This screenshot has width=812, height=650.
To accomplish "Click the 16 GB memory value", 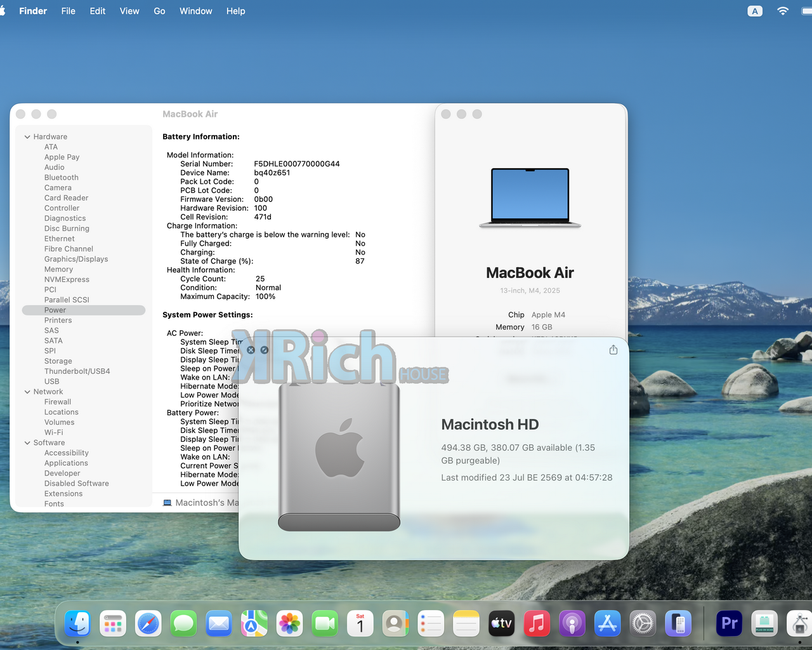I will (x=542, y=328).
